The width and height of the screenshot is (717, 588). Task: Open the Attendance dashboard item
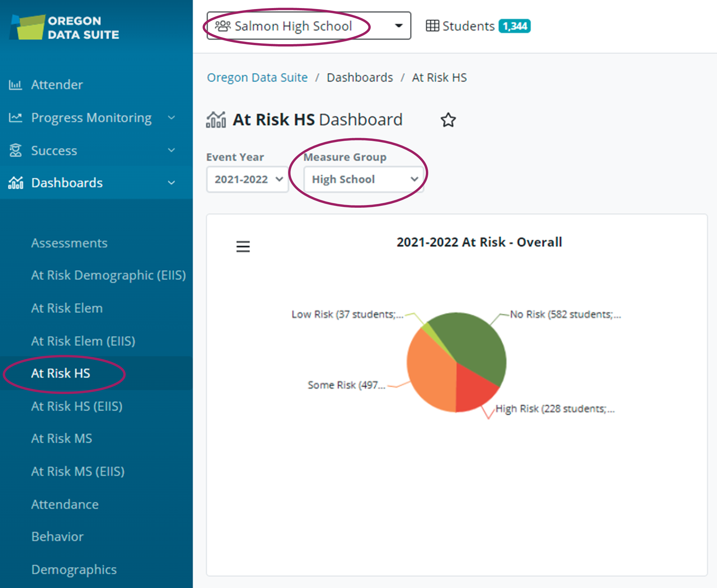click(x=65, y=504)
